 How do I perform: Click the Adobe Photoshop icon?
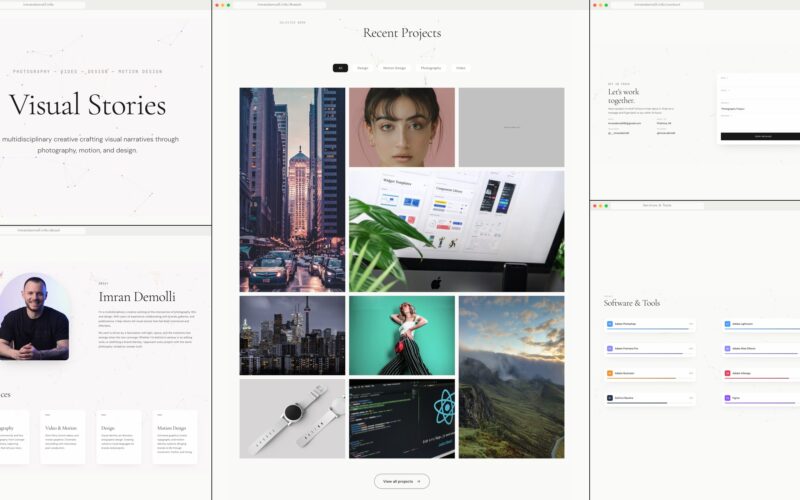pyautogui.click(x=609, y=324)
